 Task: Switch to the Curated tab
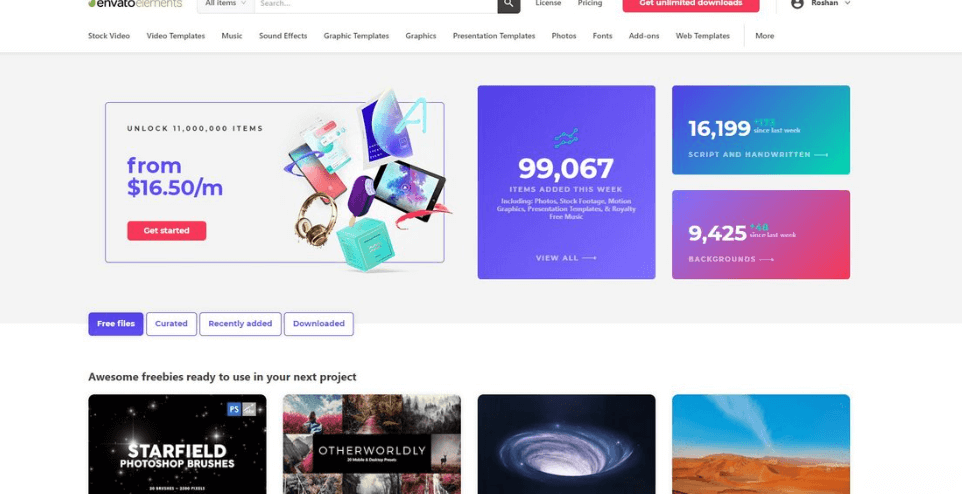pyautogui.click(x=171, y=324)
